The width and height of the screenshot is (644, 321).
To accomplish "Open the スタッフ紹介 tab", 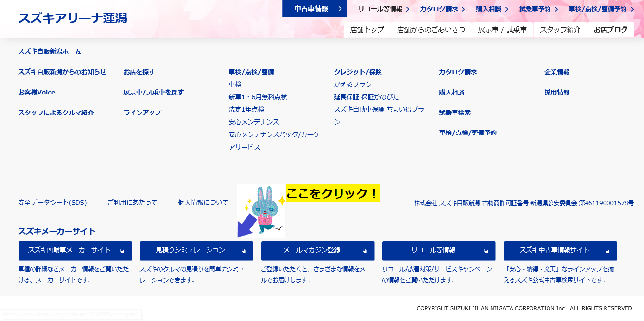I will 560,30.
